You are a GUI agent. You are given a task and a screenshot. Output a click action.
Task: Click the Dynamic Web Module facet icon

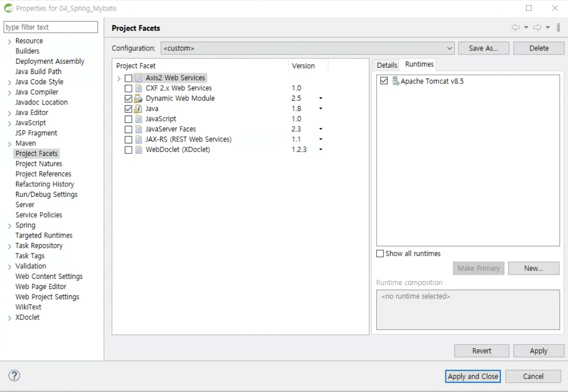coord(138,98)
